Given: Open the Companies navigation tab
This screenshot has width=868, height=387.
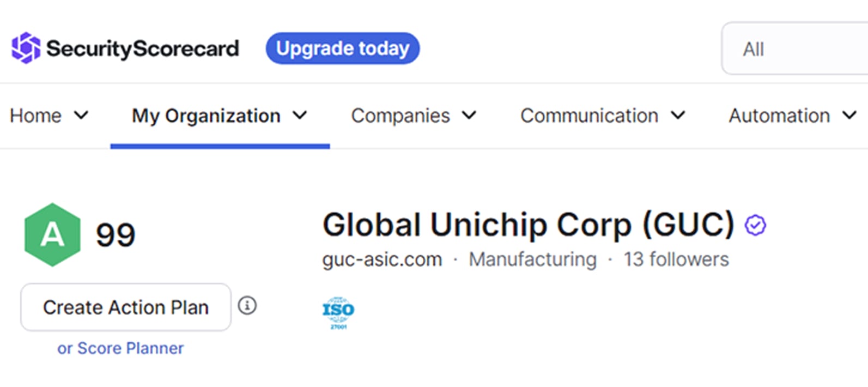Looking at the screenshot, I should click(x=400, y=116).
